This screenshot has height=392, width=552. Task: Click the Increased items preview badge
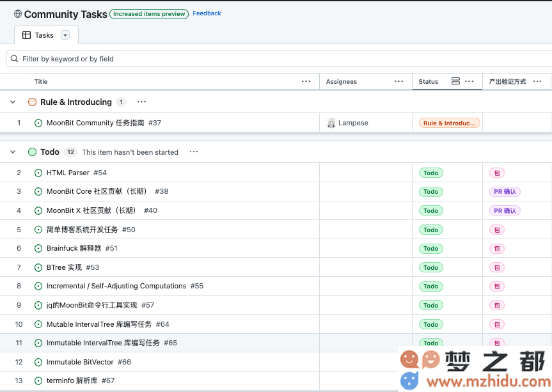[x=149, y=13]
